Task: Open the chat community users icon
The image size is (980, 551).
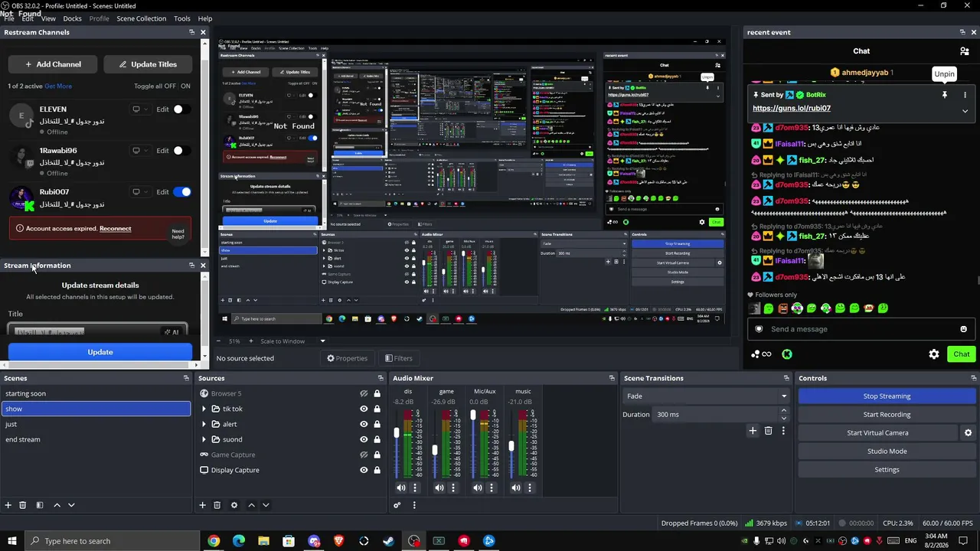Action: [x=965, y=51]
